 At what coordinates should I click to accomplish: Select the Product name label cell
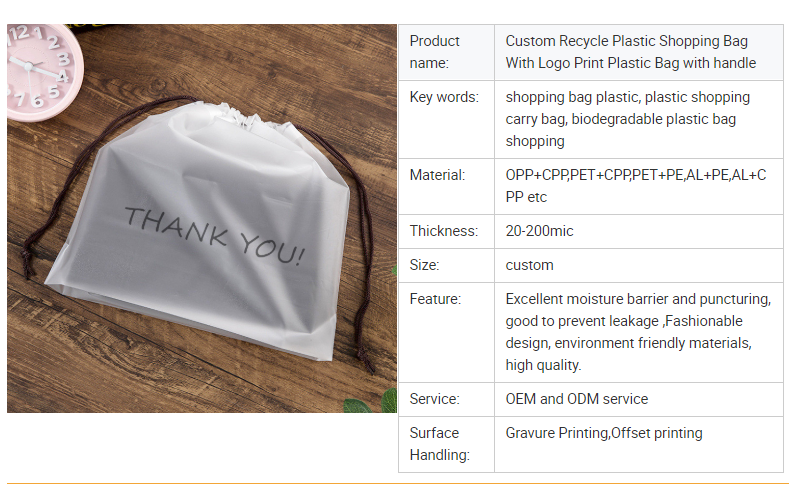click(x=446, y=52)
